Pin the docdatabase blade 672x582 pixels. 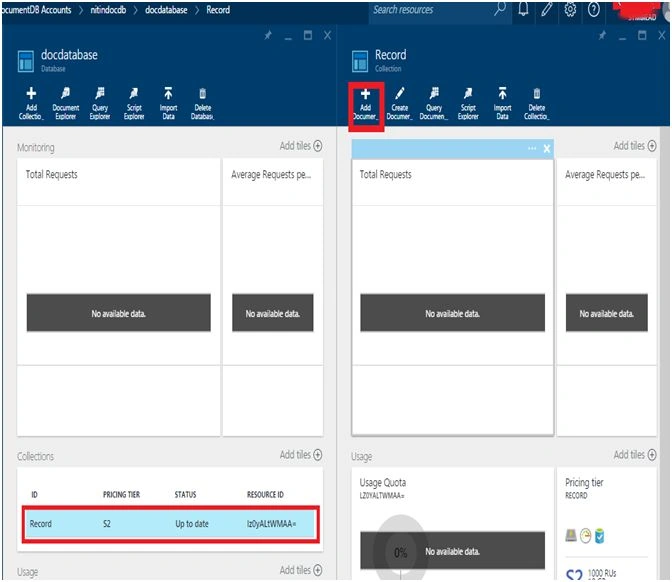(x=268, y=36)
